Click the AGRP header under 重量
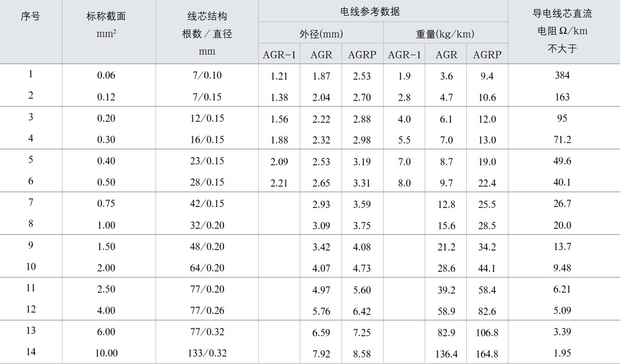The width and height of the screenshot is (622, 364). [x=487, y=55]
